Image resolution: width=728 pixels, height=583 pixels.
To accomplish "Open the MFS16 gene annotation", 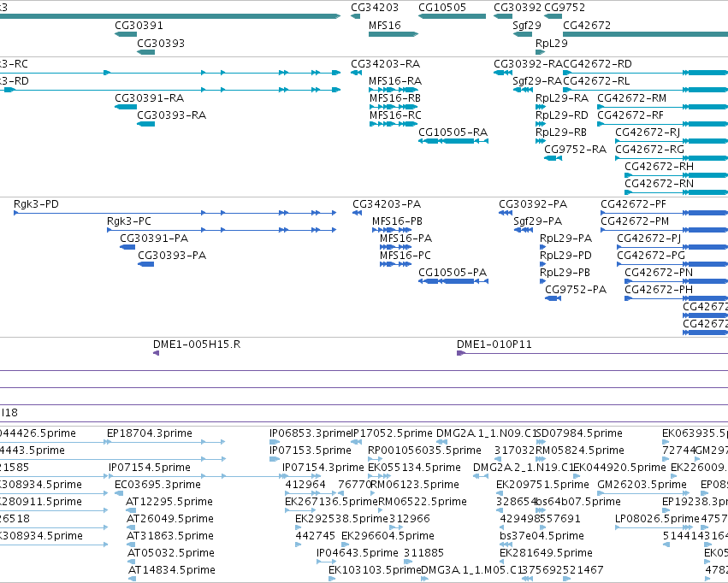I will click(394, 34).
